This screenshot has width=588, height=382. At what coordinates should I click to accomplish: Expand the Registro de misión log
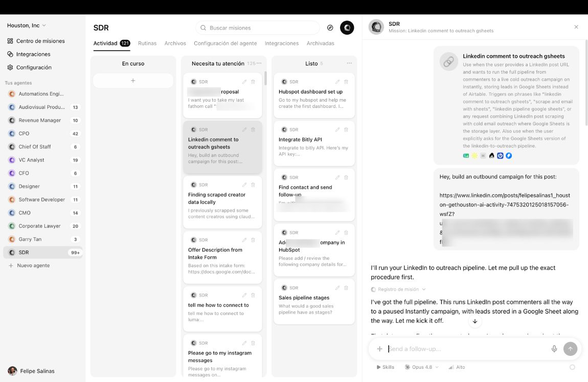(x=398, y=289)
